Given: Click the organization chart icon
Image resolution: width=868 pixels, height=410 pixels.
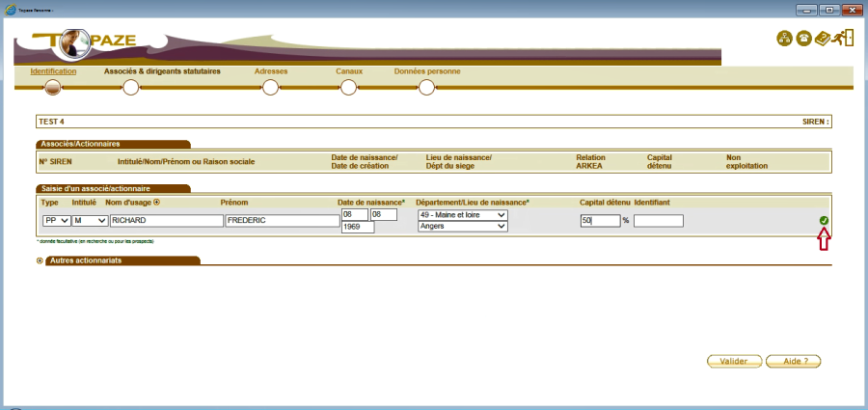Looking at the screenshot, I should click(x=784, y=39).
